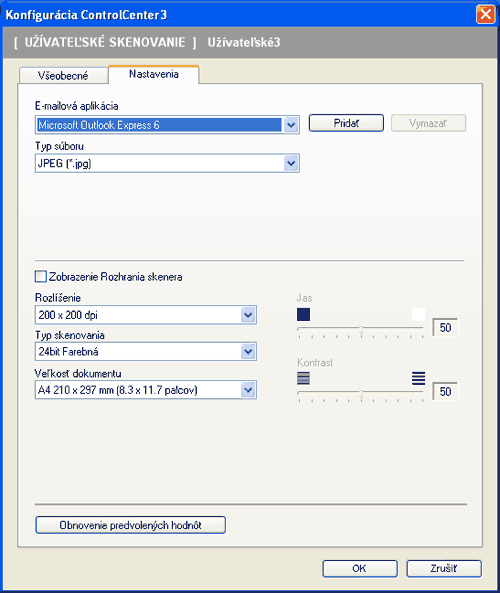
Task: Confirm with the OK button
Action: (360, 568)
